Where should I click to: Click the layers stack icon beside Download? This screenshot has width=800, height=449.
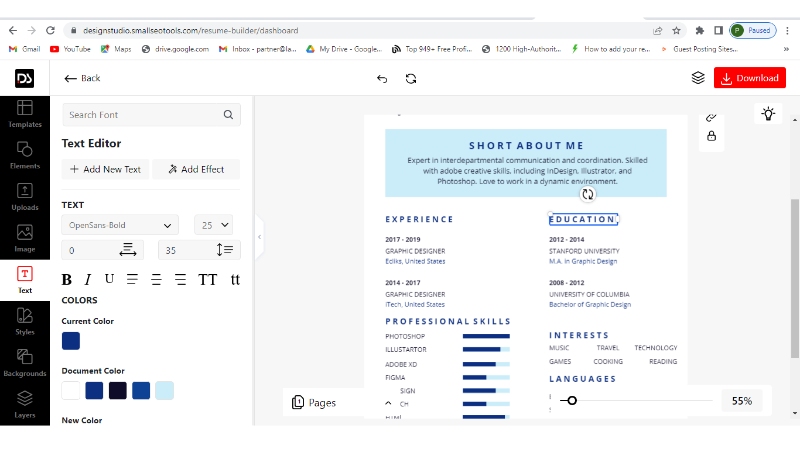(x=698, y=78)
